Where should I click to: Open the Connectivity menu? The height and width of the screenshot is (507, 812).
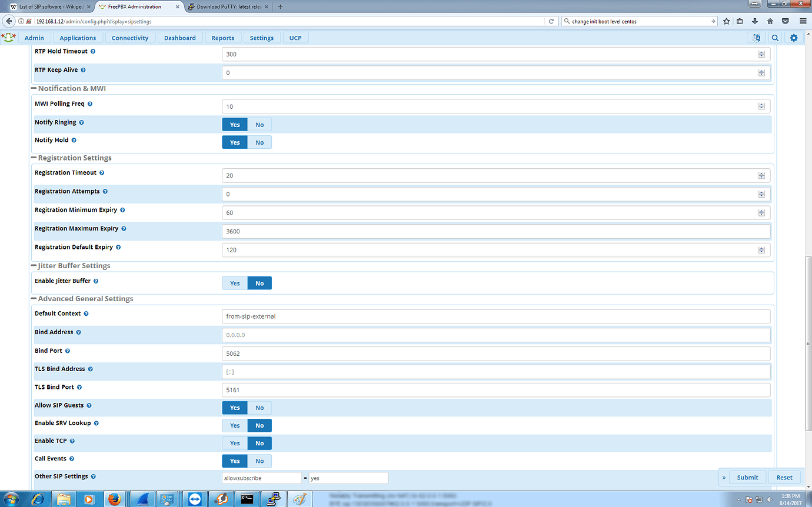coord(130,38)
